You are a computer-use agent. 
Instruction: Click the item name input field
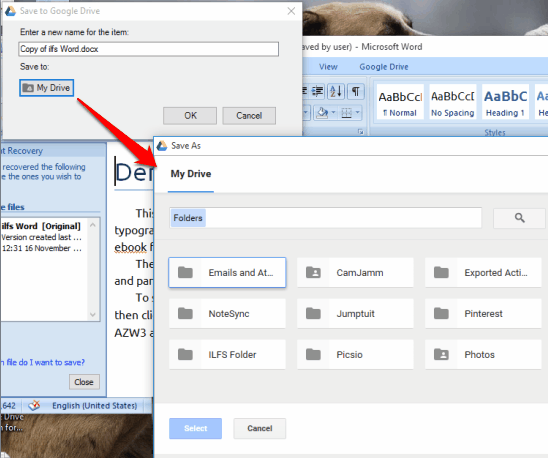coord(149,49)
